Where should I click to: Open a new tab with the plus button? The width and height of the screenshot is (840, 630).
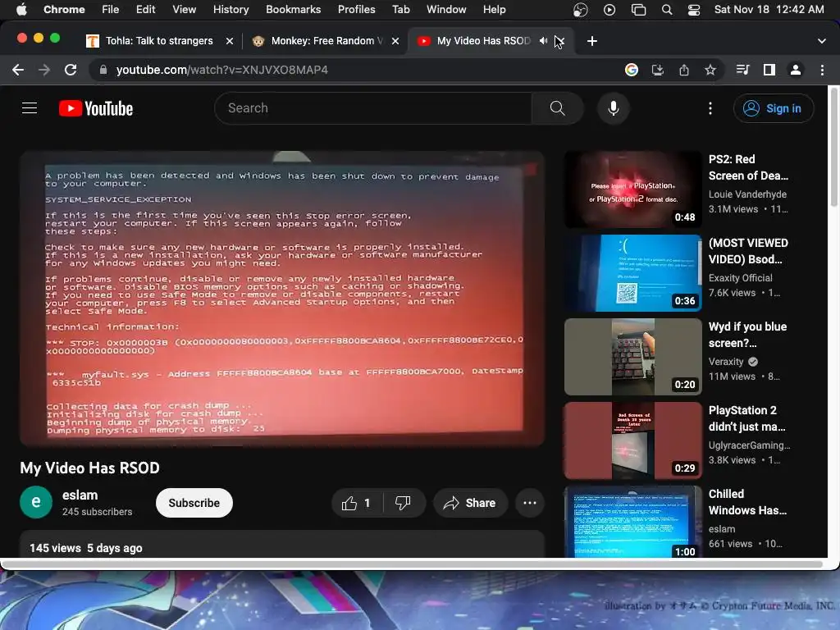pos(592,41)
